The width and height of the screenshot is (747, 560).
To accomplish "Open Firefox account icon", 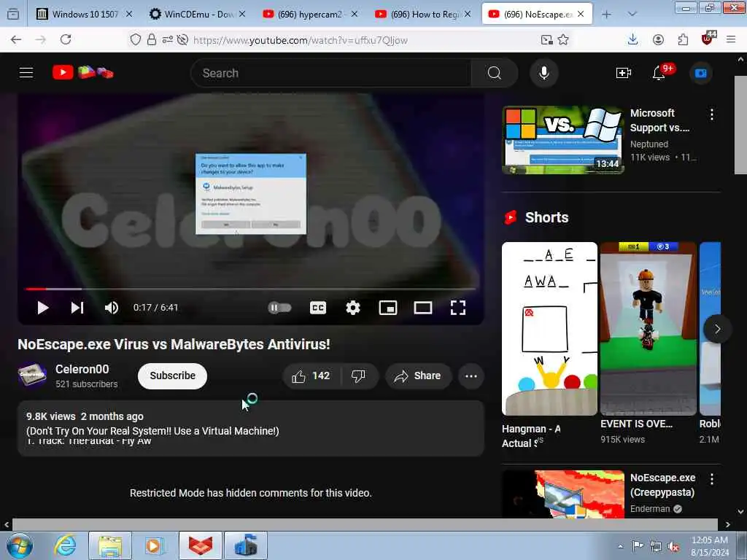I will [x=658, y=39].
